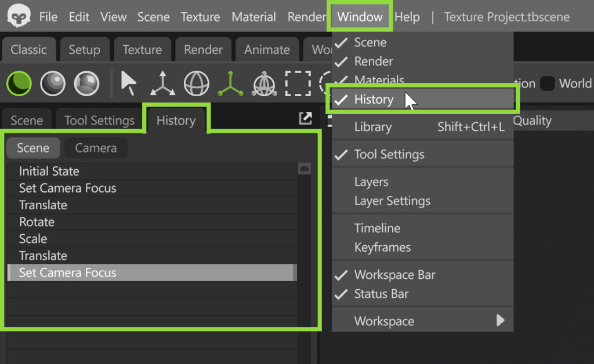This screenshot has width=594, height=364.
Task: Select the green scale tool
Action: click(x=230, y=84)
